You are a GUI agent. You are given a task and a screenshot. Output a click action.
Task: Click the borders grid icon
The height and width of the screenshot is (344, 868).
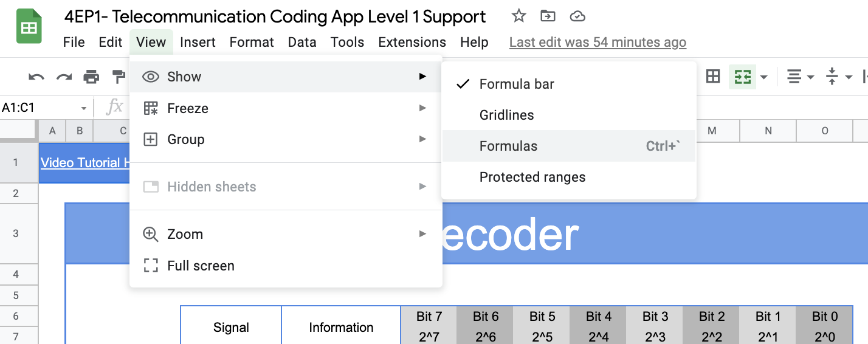pyautogui.click(x=713, y=77)
